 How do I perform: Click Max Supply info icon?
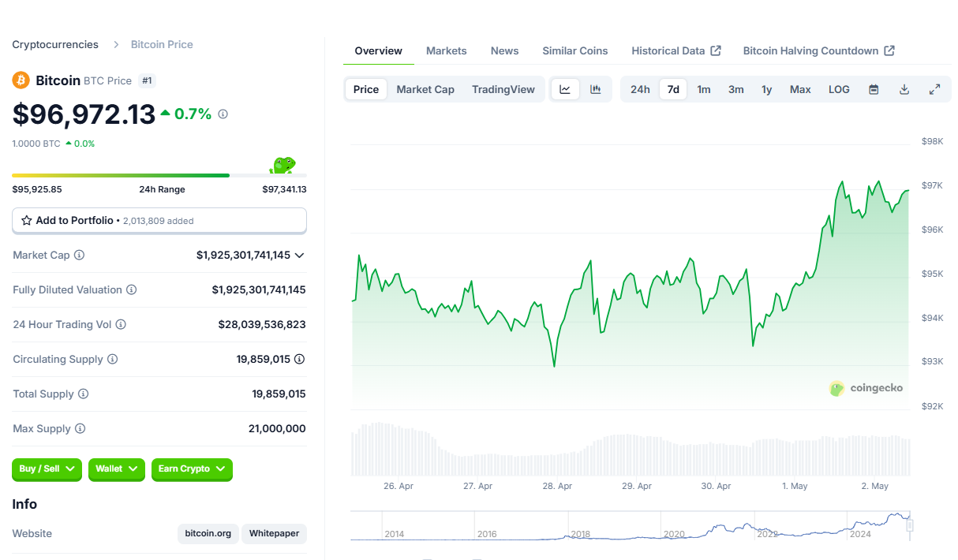[x=80, y=429]
